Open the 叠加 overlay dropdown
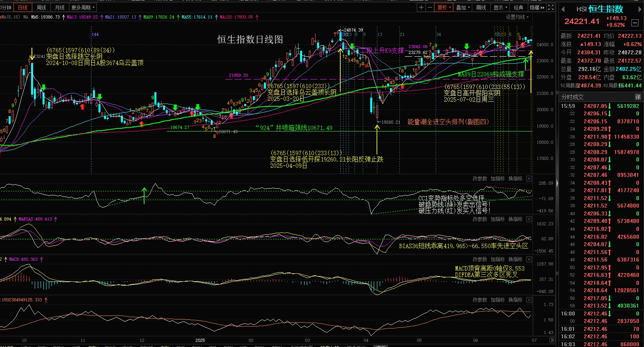This screenshot has height=347, width=644. click(x=463, y=7)
